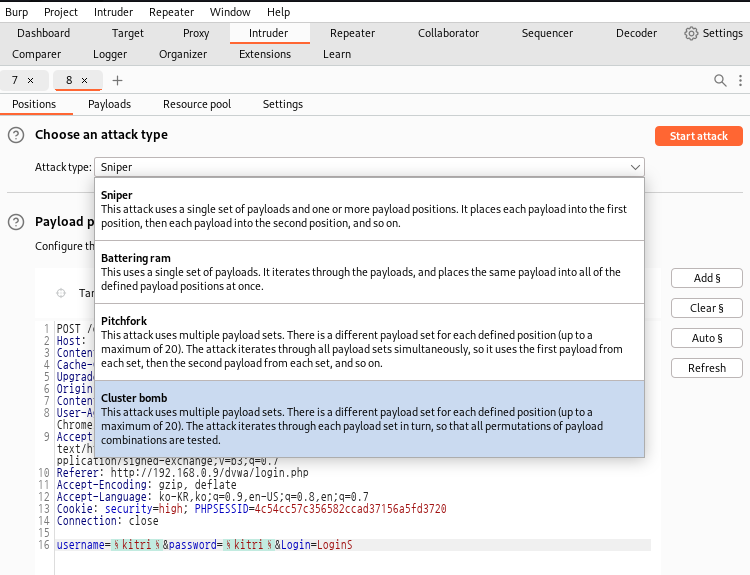Select the Positions sub-tab
Screen dimensions: 750x575
click(x=34, y=104)
